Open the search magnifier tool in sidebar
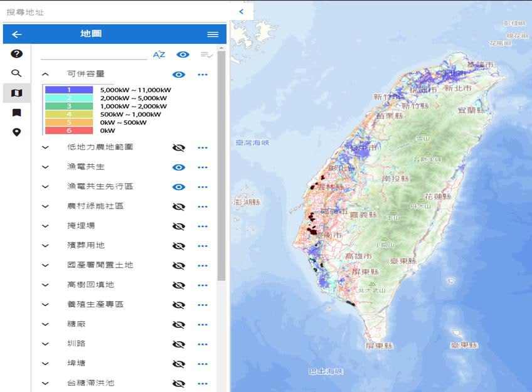Viewport: 532px width, 392px height. tap(17, 73)
